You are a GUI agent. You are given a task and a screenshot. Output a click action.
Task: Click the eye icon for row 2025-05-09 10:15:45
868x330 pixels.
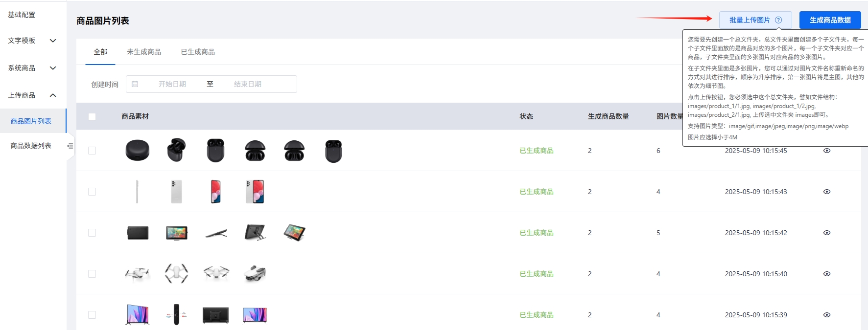(827, 151)
